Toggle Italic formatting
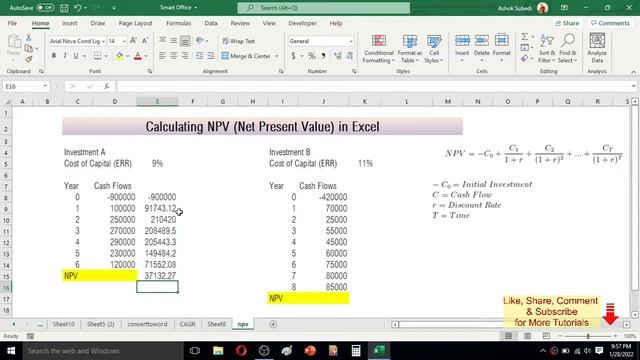 (x=65, y=56)
